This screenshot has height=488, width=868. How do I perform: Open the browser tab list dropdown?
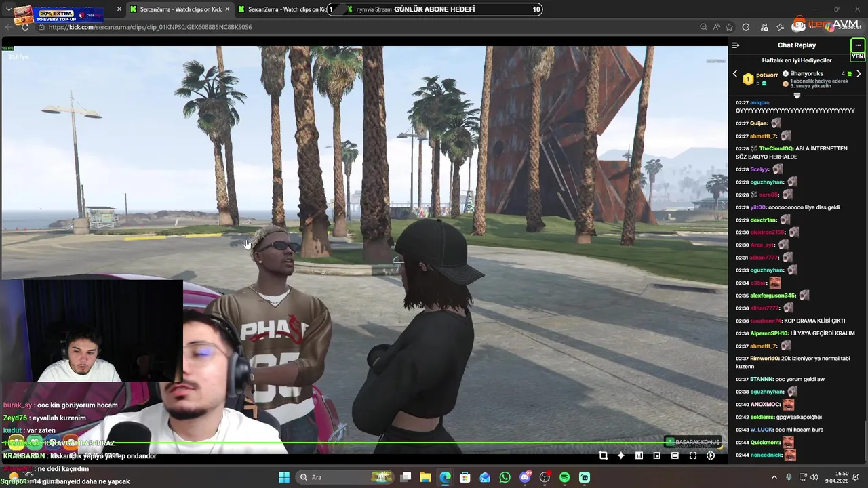8,9
